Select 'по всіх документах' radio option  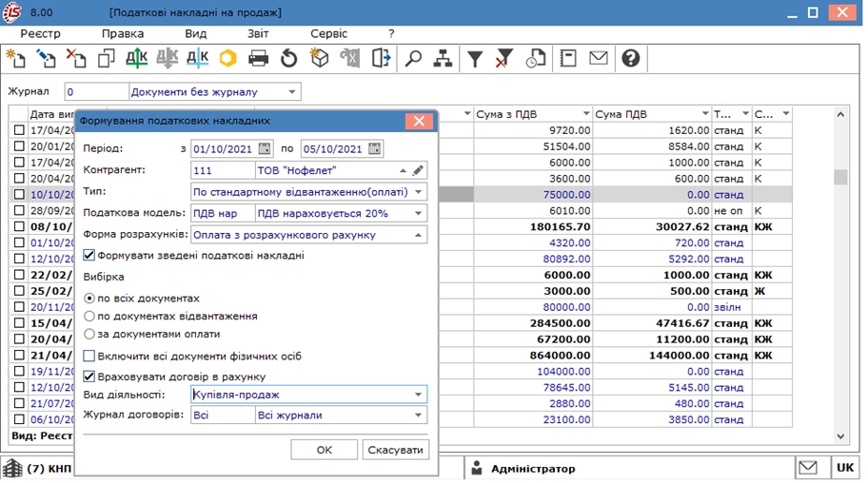click(89, 299)
